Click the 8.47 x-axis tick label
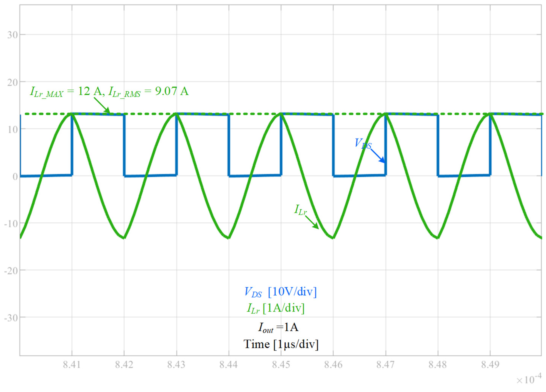 pos(385,365)
